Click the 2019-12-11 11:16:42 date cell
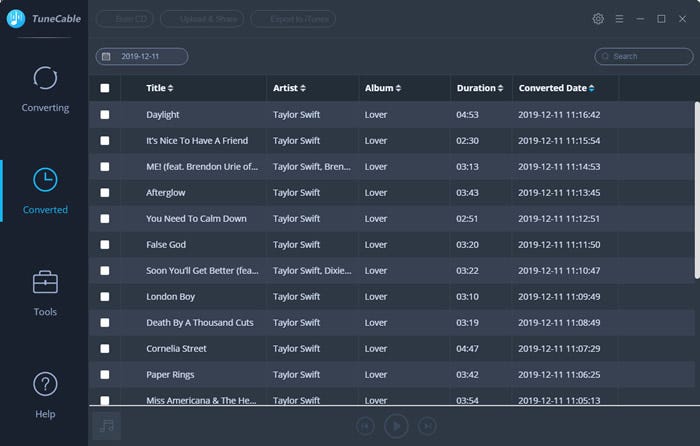This screenshot has width=700, height=446. [x=559, y=115]
